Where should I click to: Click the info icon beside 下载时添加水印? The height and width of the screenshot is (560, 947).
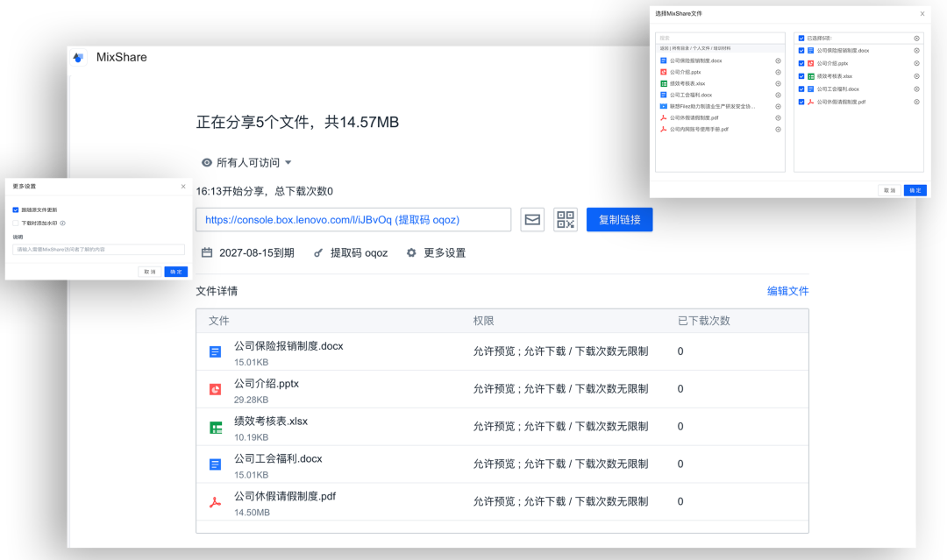pos(63,223)
